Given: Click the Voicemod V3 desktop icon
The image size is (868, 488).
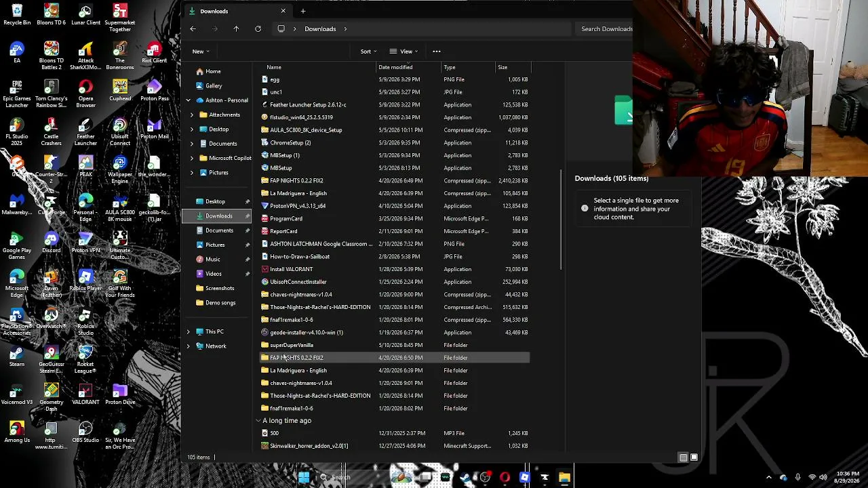Looking at the screenshot, I should 17,394.
